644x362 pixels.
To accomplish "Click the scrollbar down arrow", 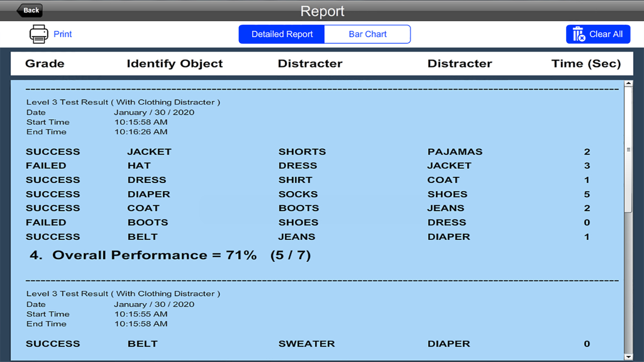I will (x=628, y=356).
